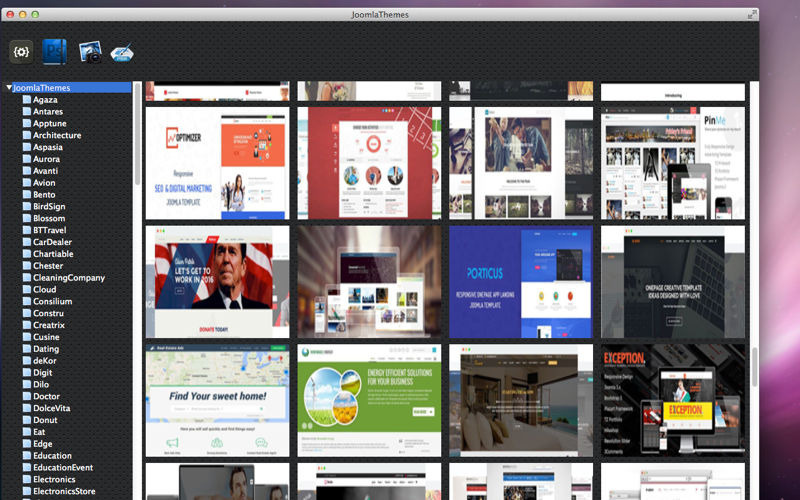Open the blurred devices mockup thumbnail
The height and width of the screenshot is (500, 800).
(x=369, y=282)
